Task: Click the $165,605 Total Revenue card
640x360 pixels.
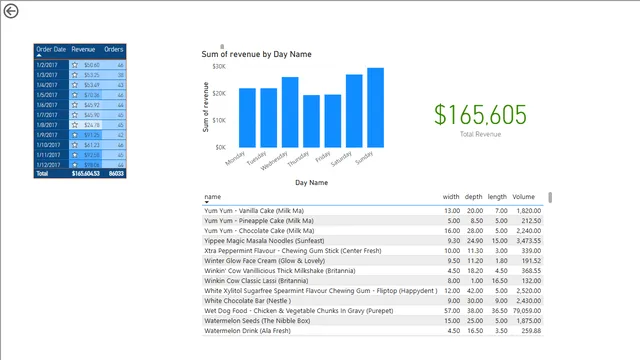Action: (x=480, y=120)
